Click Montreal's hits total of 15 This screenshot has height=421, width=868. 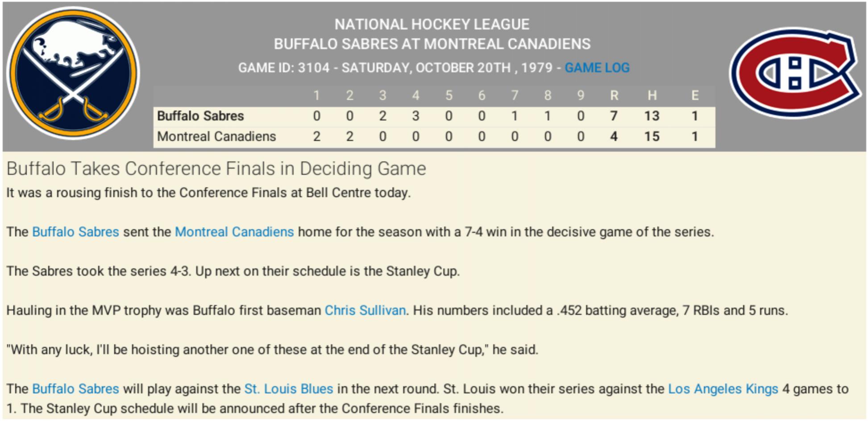[x=652, y=136]
